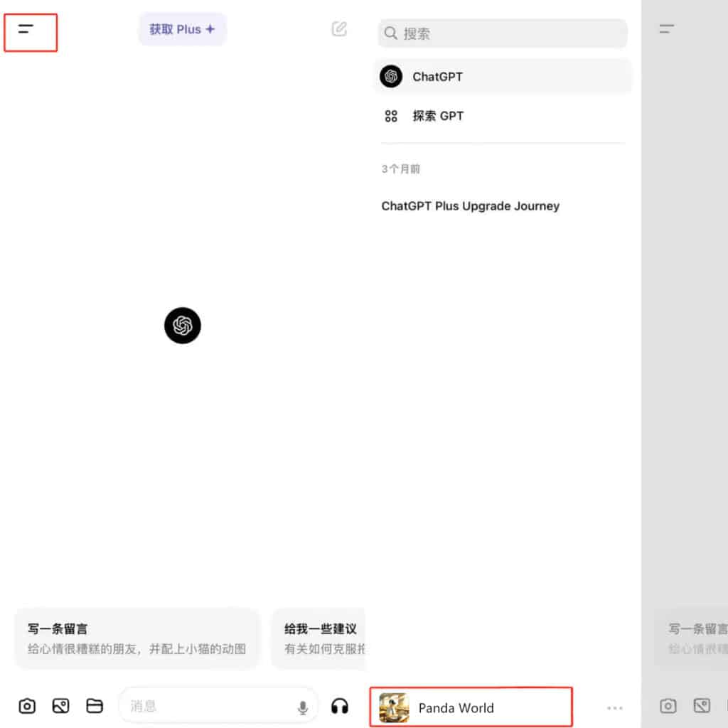Choose the 给我一些建议 suggestion card
728x728 pixels.
[x=318, y=638]
